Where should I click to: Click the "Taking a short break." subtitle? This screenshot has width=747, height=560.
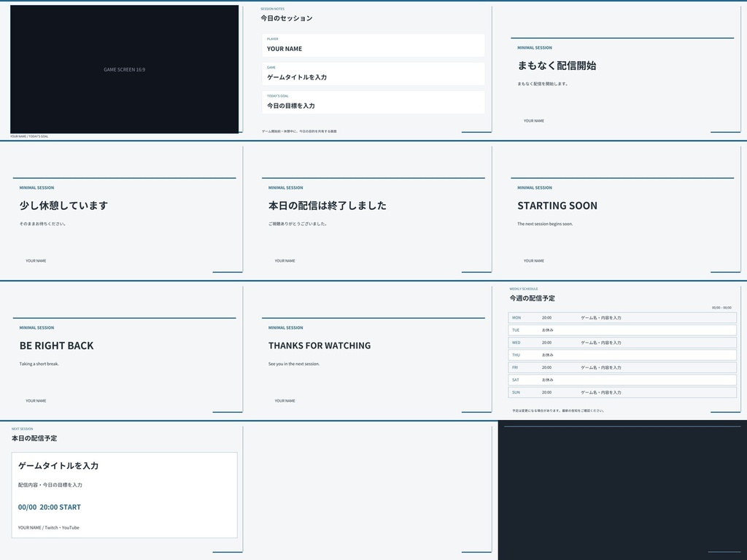tap(39, 364)
